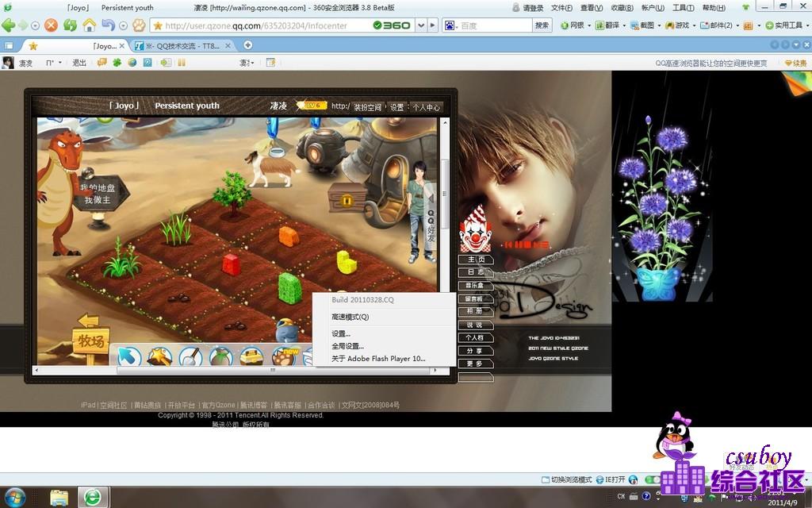Select the blue arrow cursor tool in farm toolbar
The width and height of the screenshot is (812, 508).
click(x=128, y=356)
